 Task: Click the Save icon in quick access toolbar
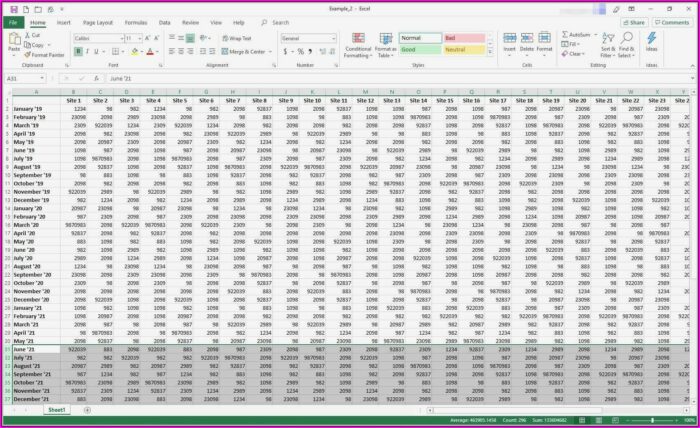[14, 9]
